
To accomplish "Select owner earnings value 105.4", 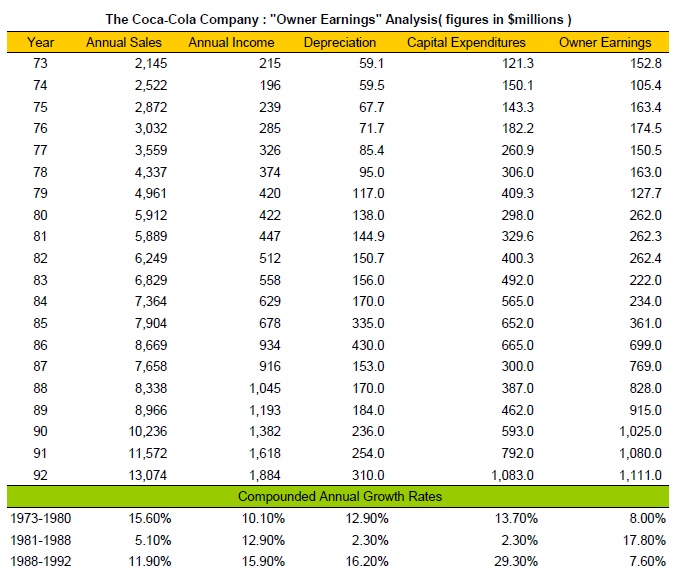I will (x=645, y=85).
